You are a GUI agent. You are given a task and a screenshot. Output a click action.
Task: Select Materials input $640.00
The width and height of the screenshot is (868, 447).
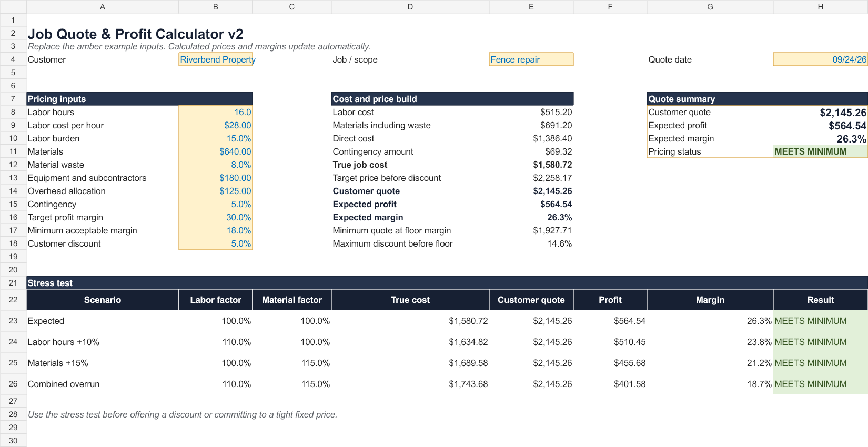tap(216, 151)
